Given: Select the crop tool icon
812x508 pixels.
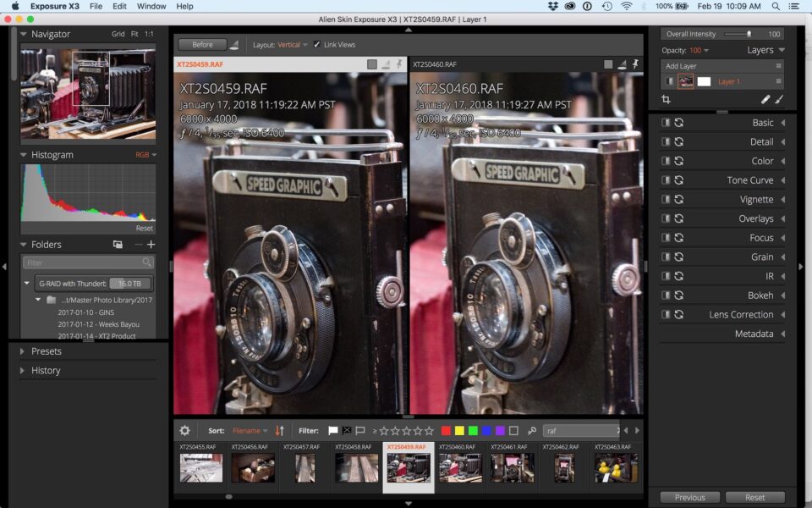Looking at the screenshot, I should pos(666,99).
